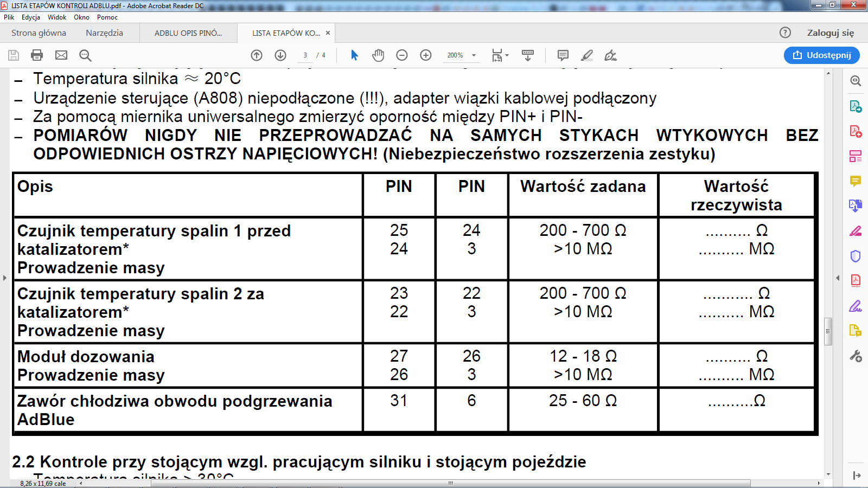Click the page number input field
868x488 pixels.
305,55
